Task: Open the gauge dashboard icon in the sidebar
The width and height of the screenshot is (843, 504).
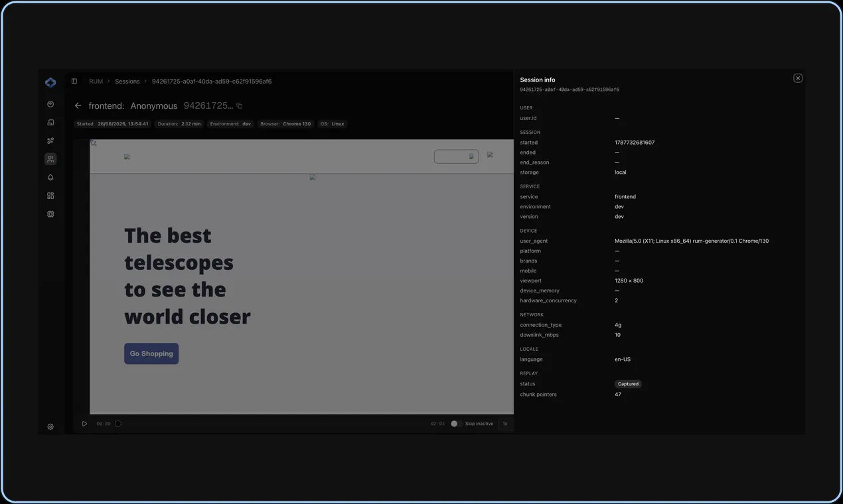Action: tap(50, 104)
